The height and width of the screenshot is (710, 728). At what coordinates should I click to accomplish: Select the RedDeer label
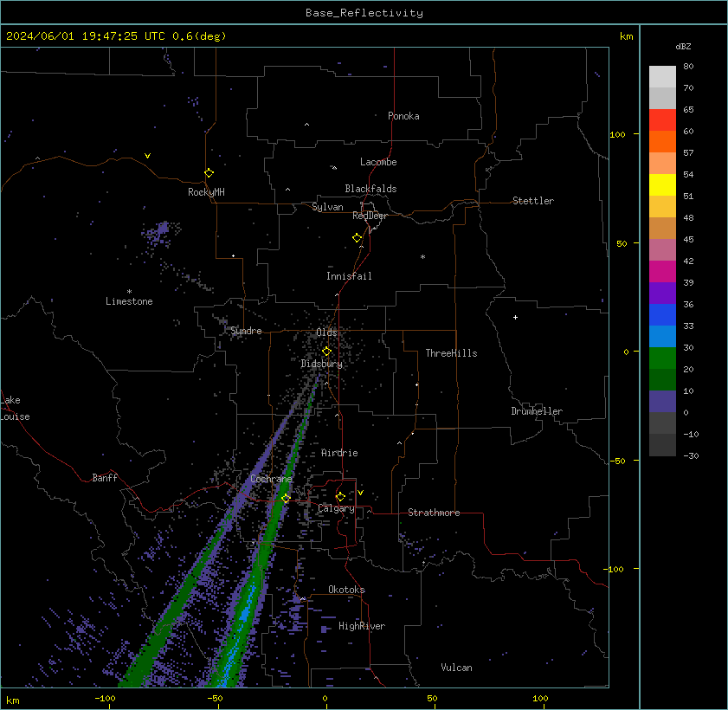[370, 216]
